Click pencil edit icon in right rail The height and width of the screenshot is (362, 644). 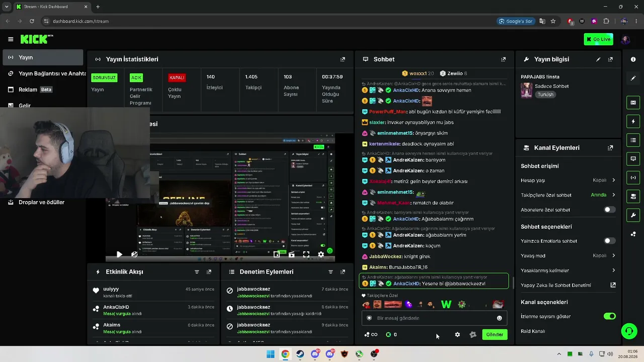633,78
